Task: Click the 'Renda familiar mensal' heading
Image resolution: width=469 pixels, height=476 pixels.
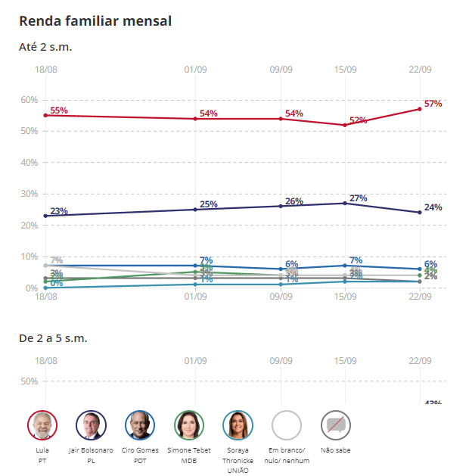Action: [95, 21]
